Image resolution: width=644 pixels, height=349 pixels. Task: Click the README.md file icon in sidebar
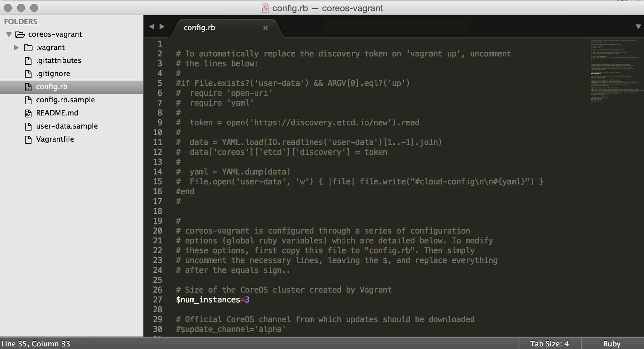[x=29, y=113]
